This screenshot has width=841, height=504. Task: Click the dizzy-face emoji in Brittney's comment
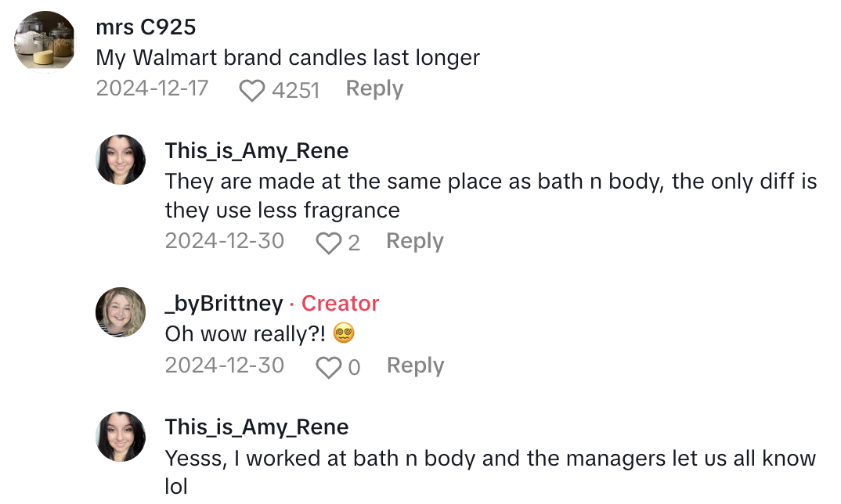tap(344, 334)
